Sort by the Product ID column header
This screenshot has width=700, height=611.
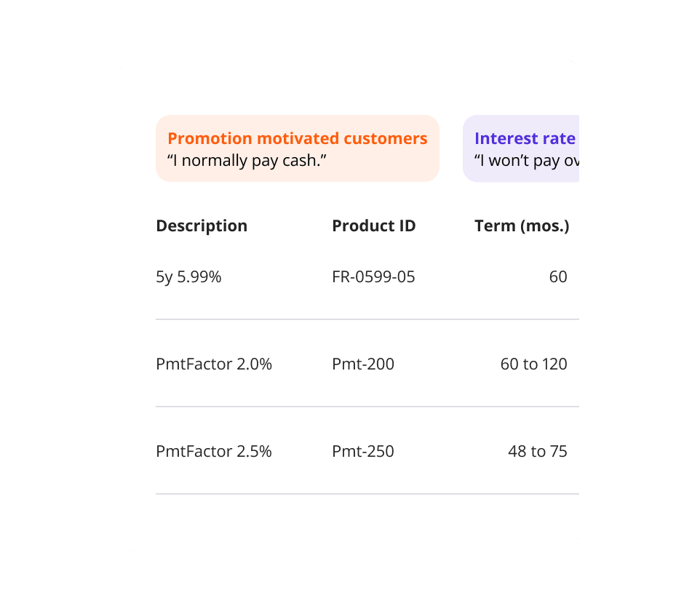[x=373, y=225]
